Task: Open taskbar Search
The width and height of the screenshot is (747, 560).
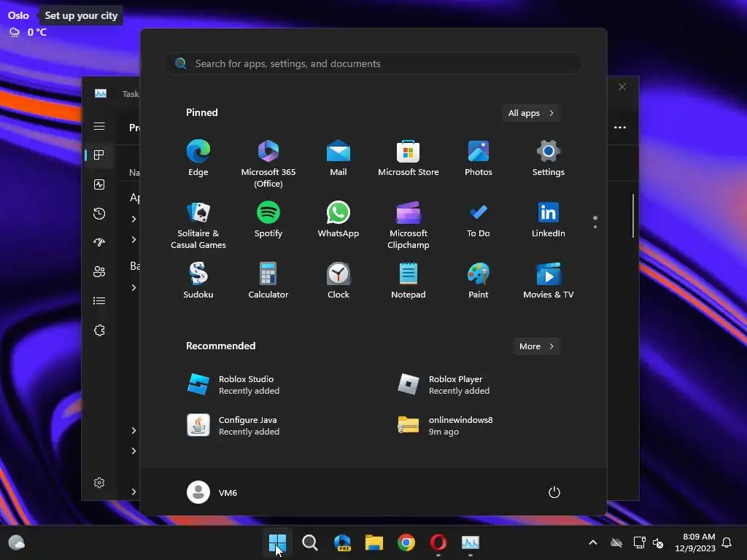Action: coord(309,542)
